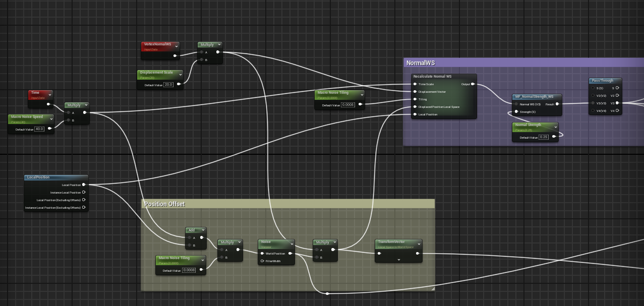Edit the Normal Strength default value of 0.25
The height and width of the screenshot is (306, 644).
pos(542,137)
